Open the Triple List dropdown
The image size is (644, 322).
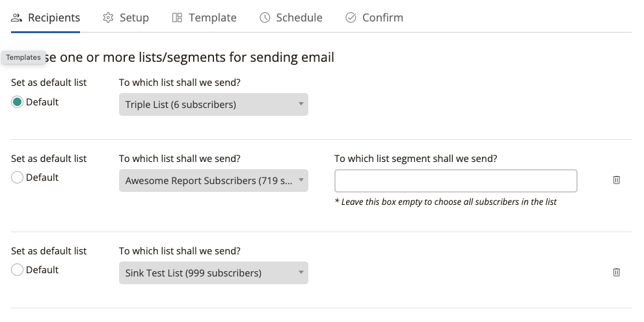[x=213, y=104]
